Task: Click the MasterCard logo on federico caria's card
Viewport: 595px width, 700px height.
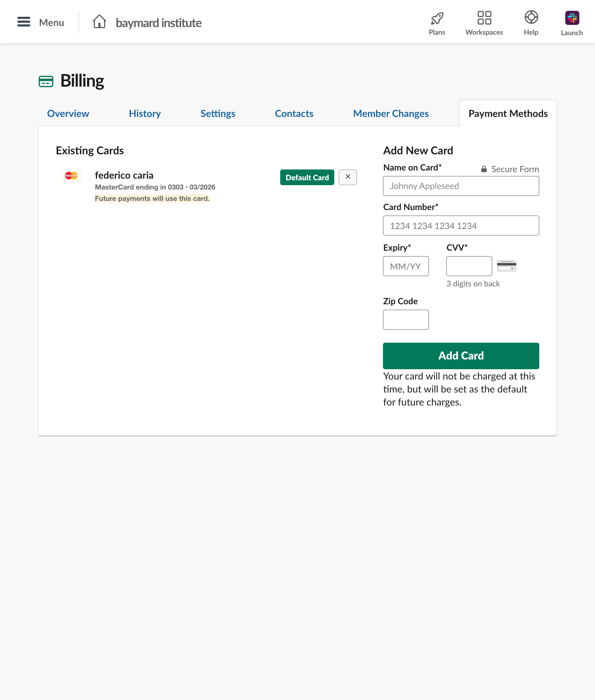Action: (71, 176)
